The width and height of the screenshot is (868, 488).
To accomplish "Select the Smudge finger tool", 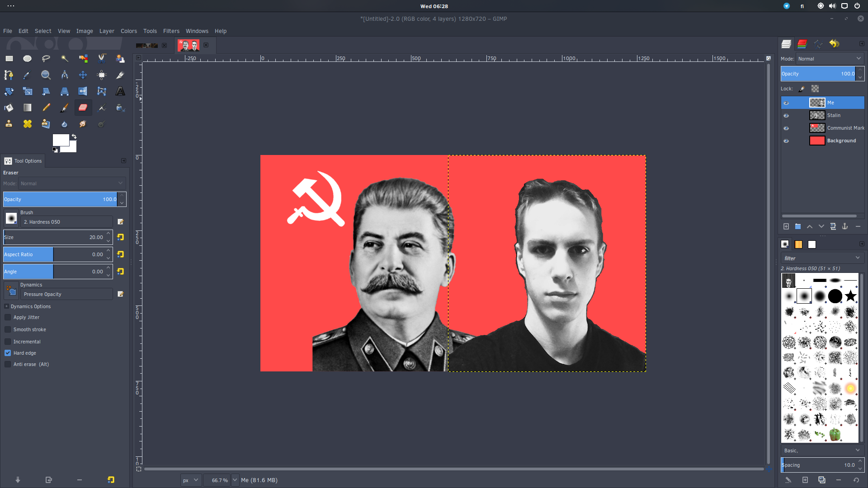I will 83,124.
